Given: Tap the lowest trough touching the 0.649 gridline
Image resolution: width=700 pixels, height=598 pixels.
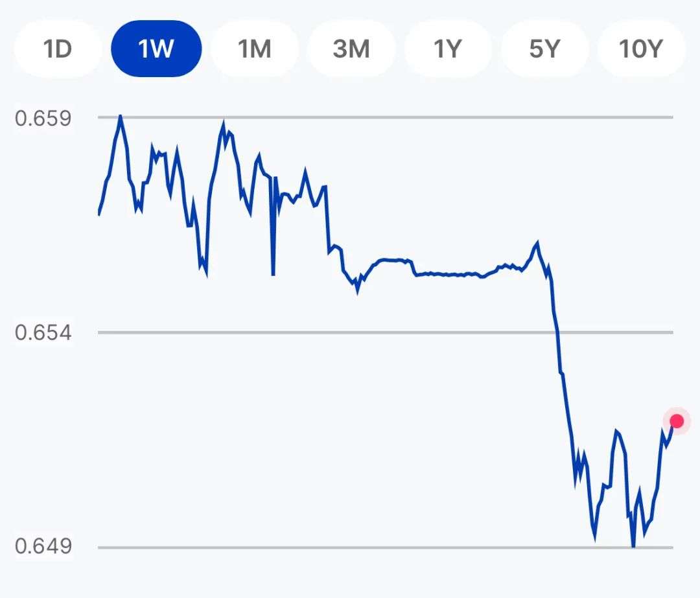Looking at the screenshot, I should click(633, 544).
